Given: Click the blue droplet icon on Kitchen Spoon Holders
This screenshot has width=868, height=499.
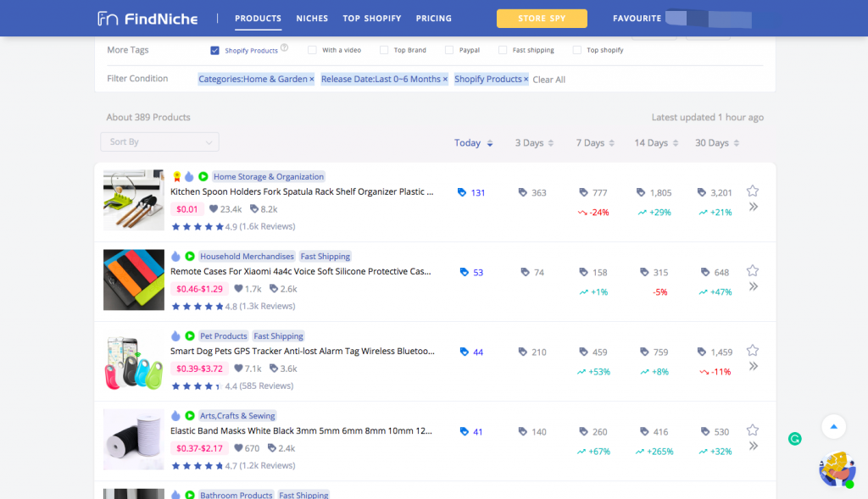Looking at the screenshot, I should coord(189,176).
